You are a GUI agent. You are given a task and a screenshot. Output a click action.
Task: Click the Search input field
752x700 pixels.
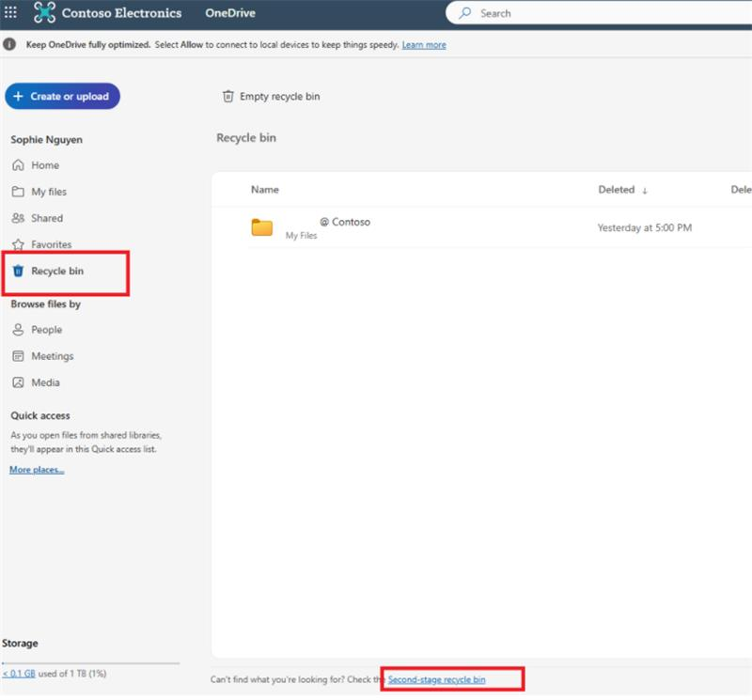click(599, 13)
